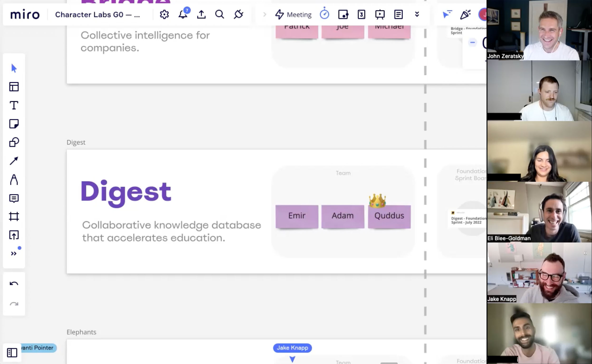Open the notifications bell
The width and height of the screenshot is (592, 364).
[183, 14]
